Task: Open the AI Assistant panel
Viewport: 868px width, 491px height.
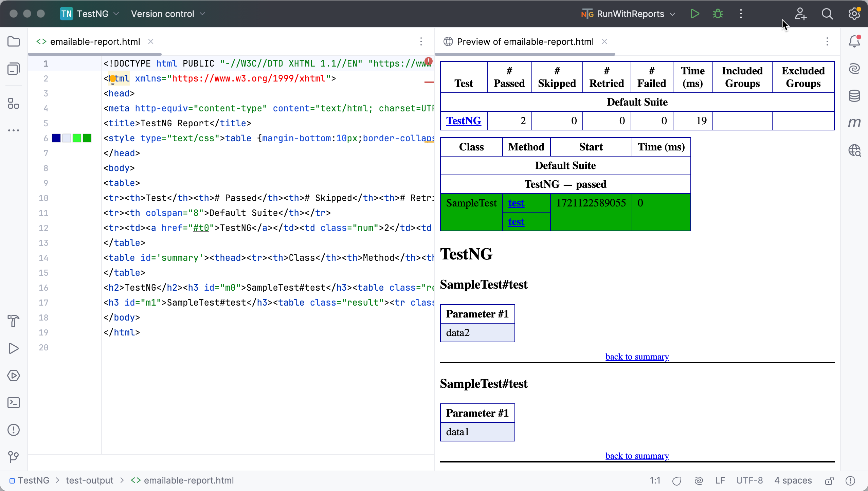Action: [x=854, y=69]
